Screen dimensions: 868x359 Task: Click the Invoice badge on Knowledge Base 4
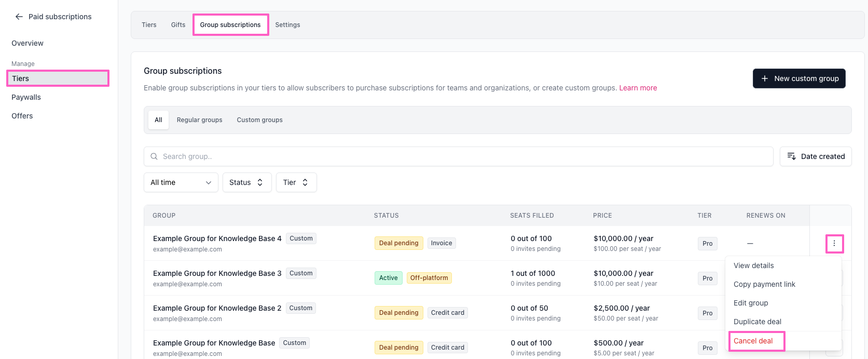(x=442, y=243)
